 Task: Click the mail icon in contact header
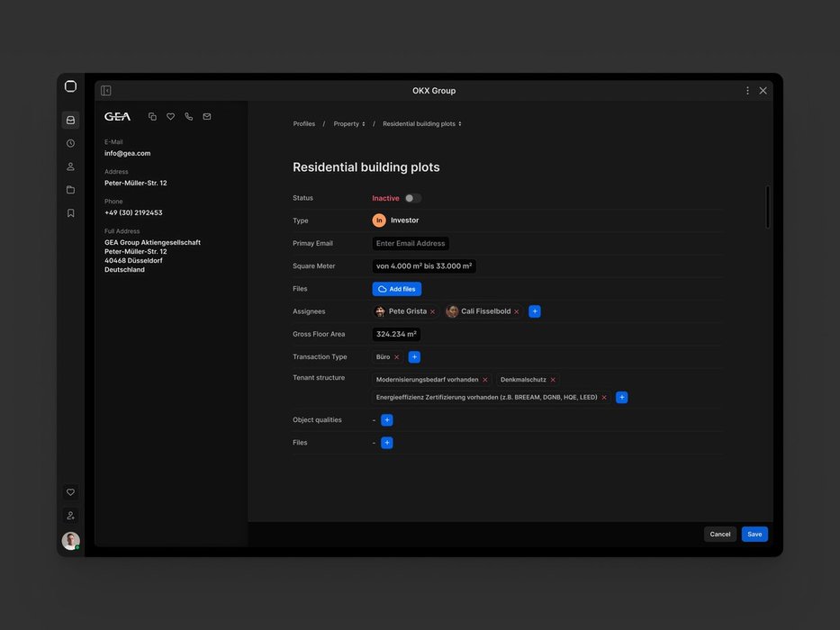tap(207, 116)
